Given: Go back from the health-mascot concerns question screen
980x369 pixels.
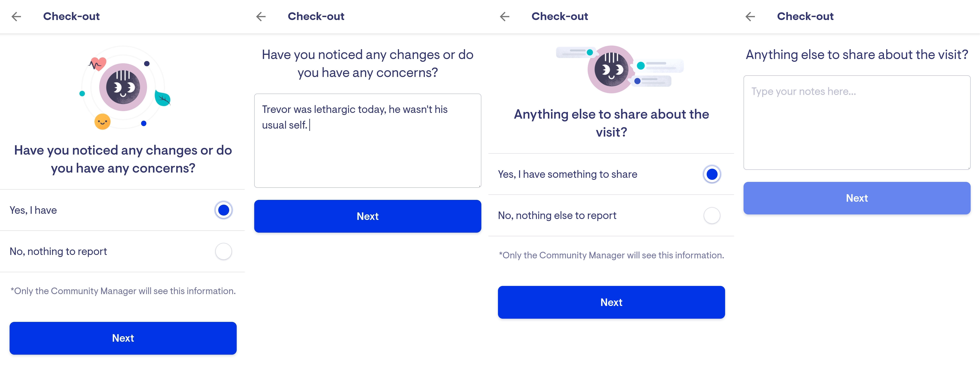Looking at the screenshot, I should (16, 16).
